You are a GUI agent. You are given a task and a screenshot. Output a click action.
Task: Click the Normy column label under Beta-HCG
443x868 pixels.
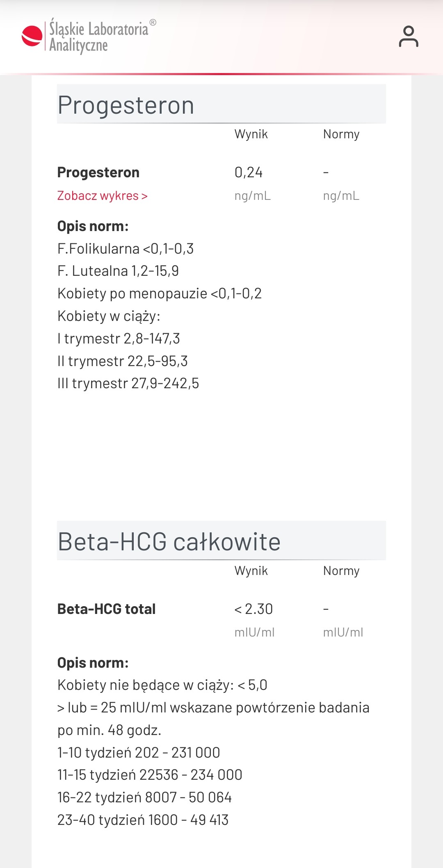pos(341,571)
